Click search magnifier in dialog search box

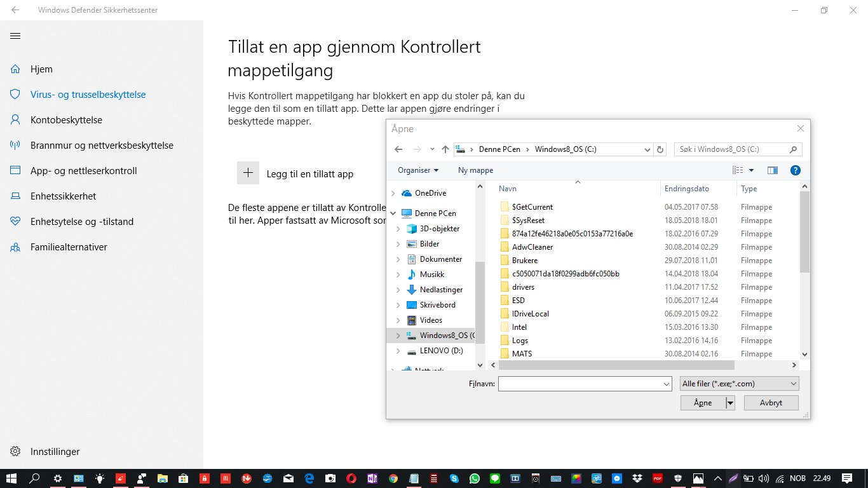pyautogui.click(x=793, y=149)
